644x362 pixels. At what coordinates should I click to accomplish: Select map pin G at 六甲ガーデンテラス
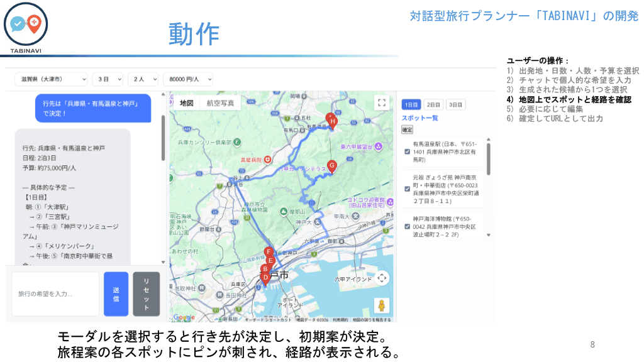tap(332, 167)
